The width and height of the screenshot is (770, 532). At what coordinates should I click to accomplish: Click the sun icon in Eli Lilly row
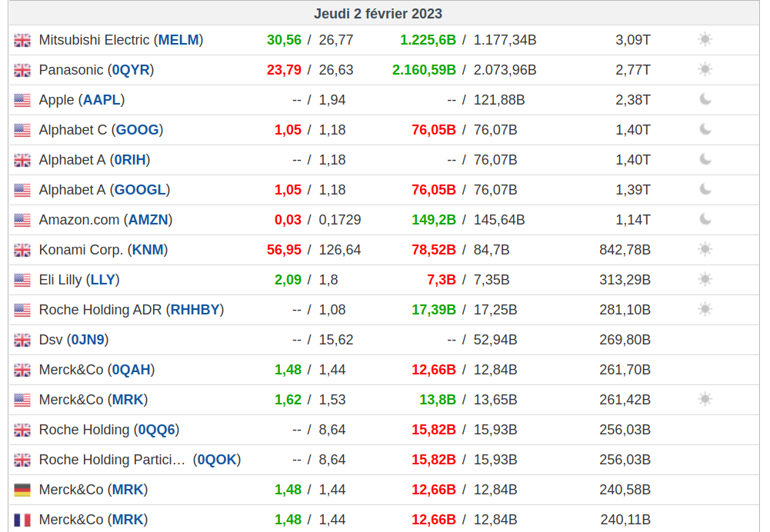pyautogui.click(x=705, y=279)
